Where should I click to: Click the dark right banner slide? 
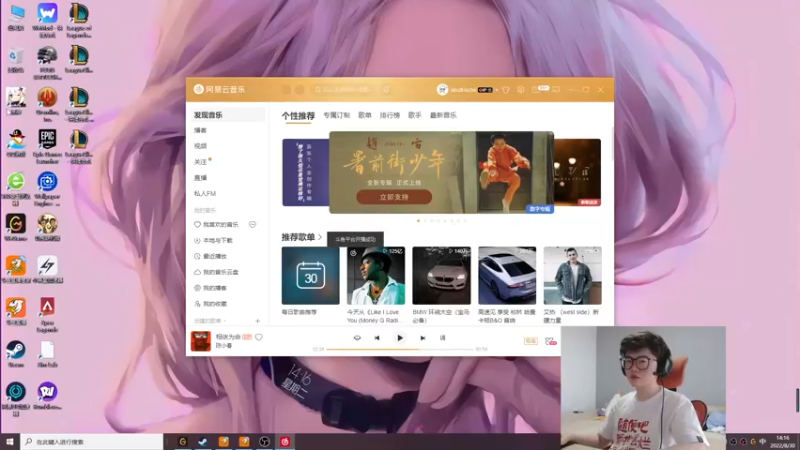tap(578, 172)
